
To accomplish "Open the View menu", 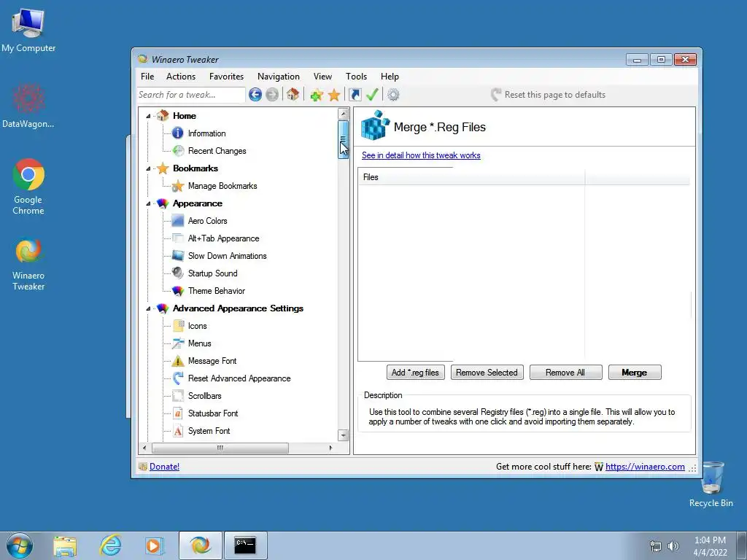I will pyautogui.click(x=322, y=76).
